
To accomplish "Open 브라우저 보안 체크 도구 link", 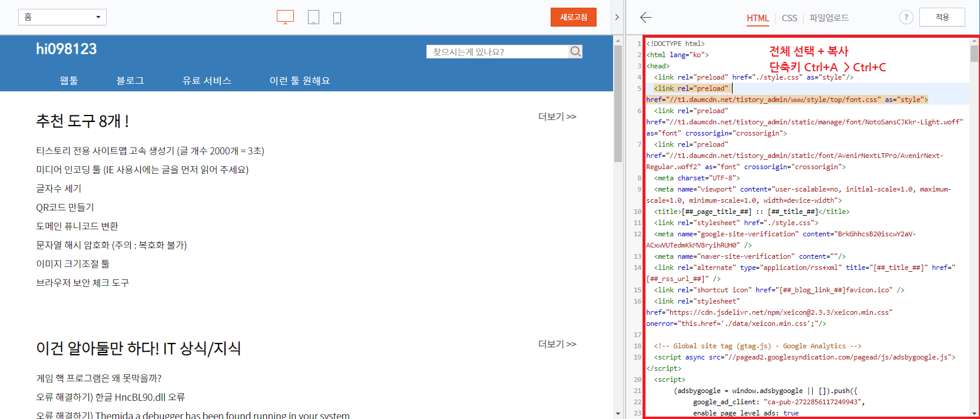I will point(82,283).
